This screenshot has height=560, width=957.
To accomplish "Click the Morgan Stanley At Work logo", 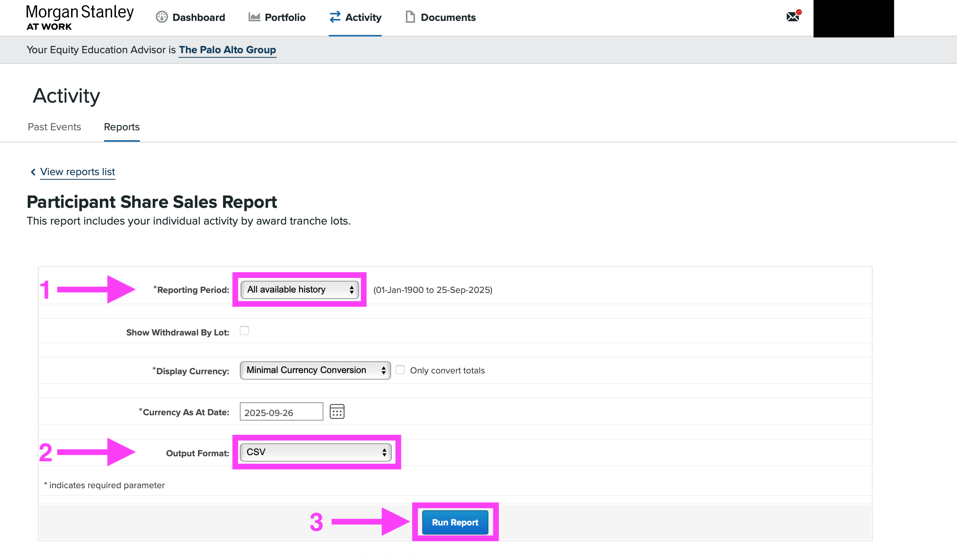I will (79, 17).
